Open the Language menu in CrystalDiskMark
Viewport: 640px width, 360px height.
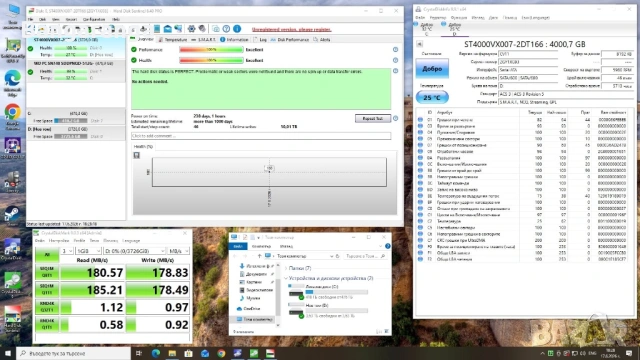[x=131, y=241]
